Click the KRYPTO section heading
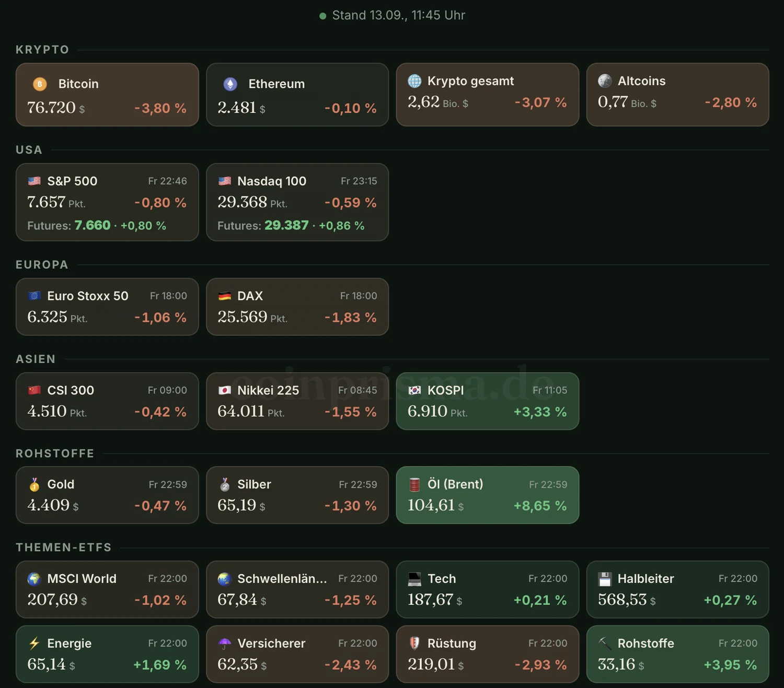Image resolution: width=784 pixels, height=688 pixels. [x=42, y=50]
